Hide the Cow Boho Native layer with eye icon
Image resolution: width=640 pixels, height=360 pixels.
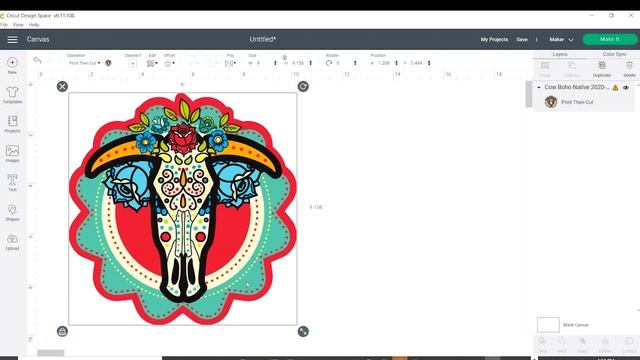626,87
